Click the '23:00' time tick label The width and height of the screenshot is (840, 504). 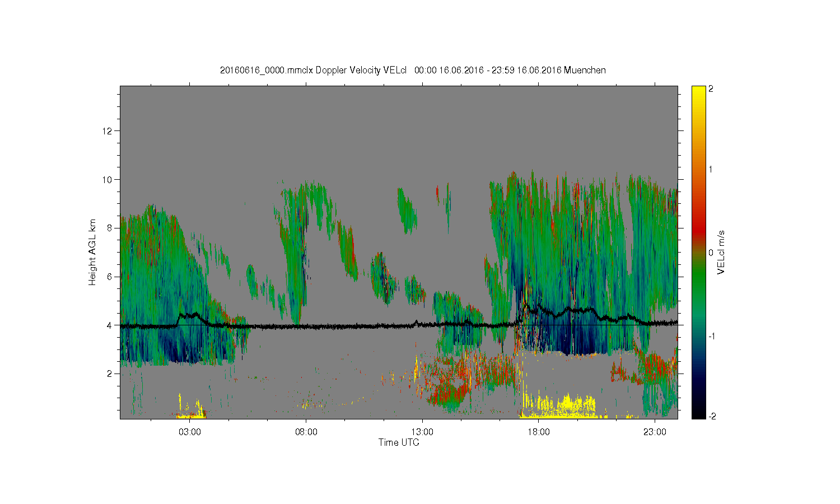(655, 432)
